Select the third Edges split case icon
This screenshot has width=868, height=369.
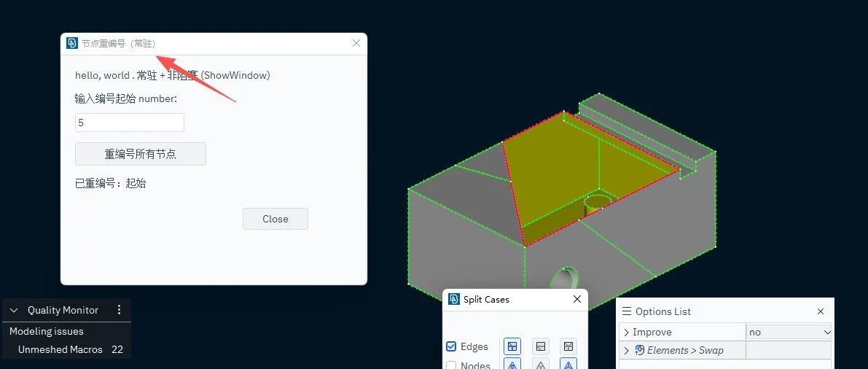pyautogui.click(x=568, y=347)
